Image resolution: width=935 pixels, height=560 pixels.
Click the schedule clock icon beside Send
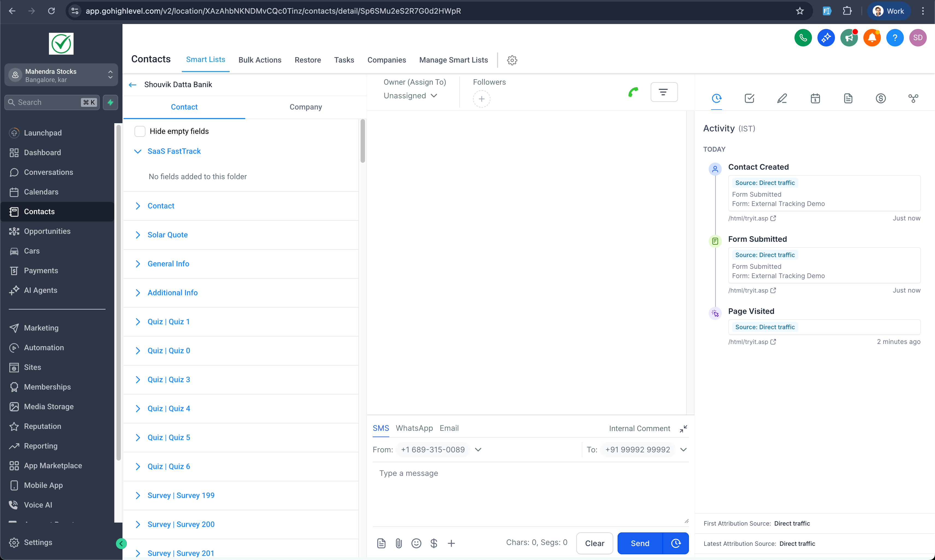(x=676, y=543)
